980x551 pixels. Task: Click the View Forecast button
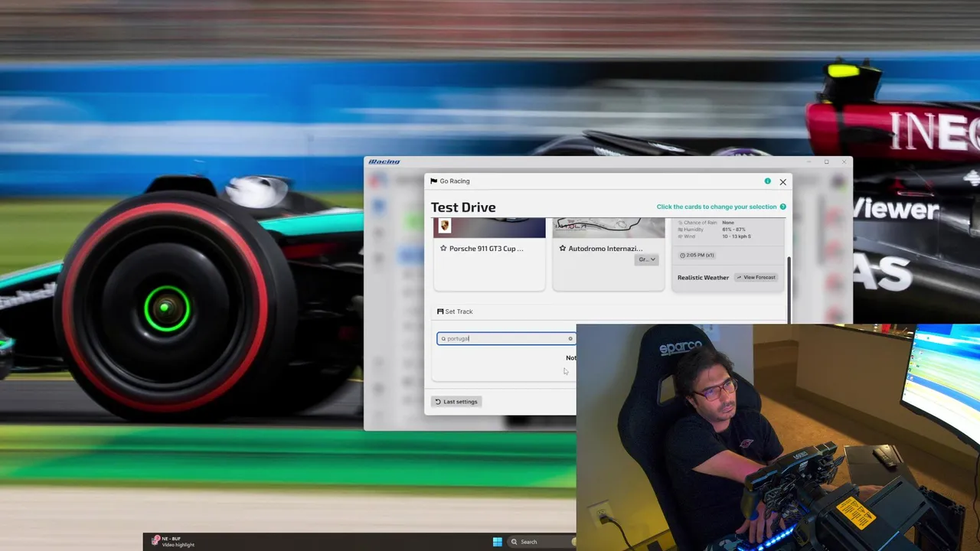point(756,277)
